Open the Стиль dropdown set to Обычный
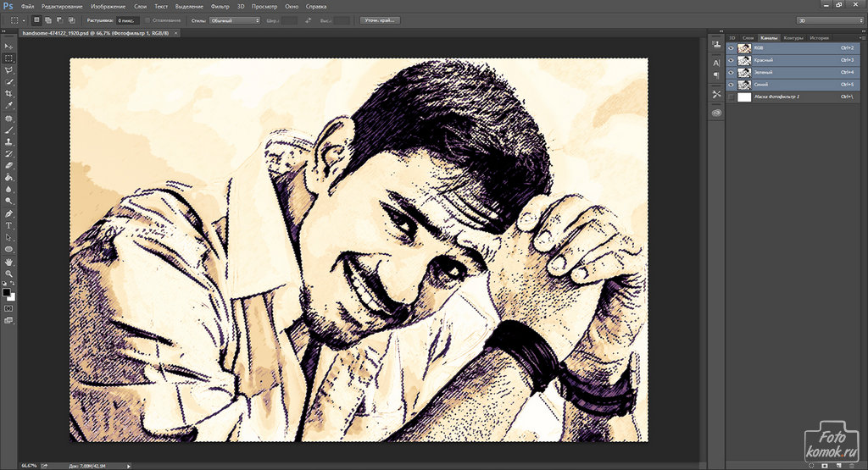868x470 pixels. coord(235,20)
